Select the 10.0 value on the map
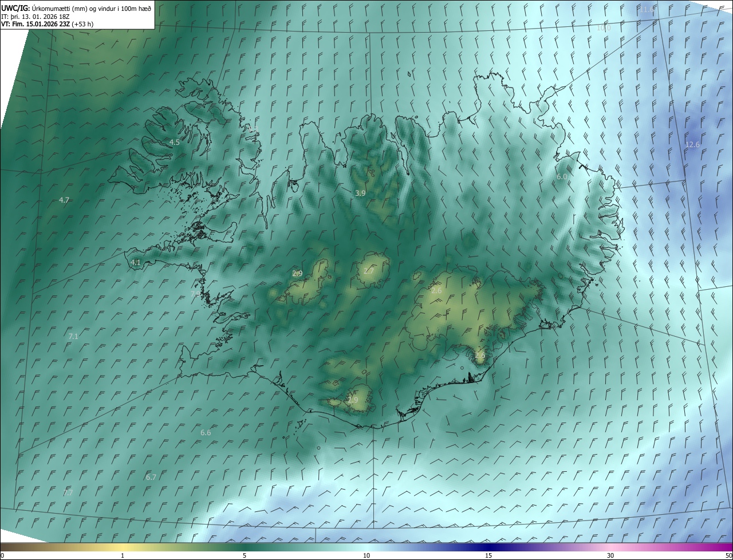This screenshot has height=560, width=733. [x=604, y=27]
